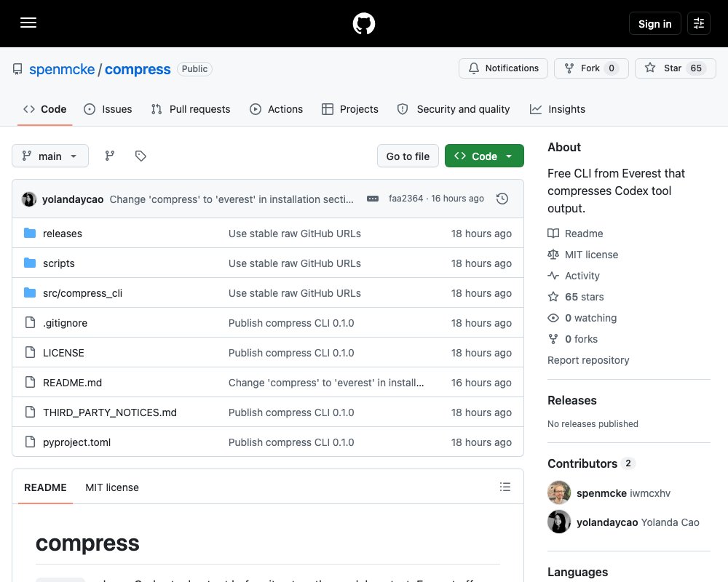The height and width of the screenshot is (582, 728).
Task: Open the .gitignore file
Action: [x=65, y=323]
